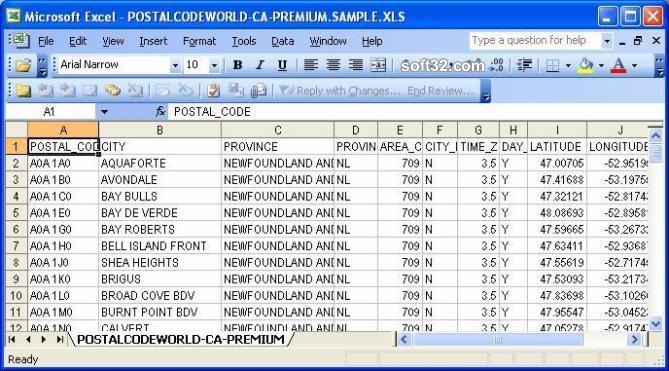Image resolution: width=669 pixels, height=371 pixels.
Task: Click the Send to Mail Recipient icon
Action: (259, 90)
